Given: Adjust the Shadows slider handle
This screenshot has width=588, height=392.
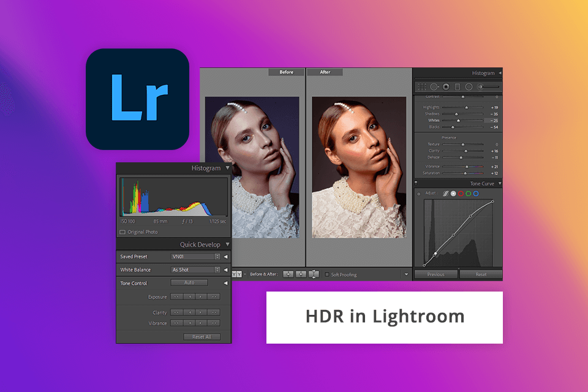Looking at the screenshot, I should tap(456, 114).
